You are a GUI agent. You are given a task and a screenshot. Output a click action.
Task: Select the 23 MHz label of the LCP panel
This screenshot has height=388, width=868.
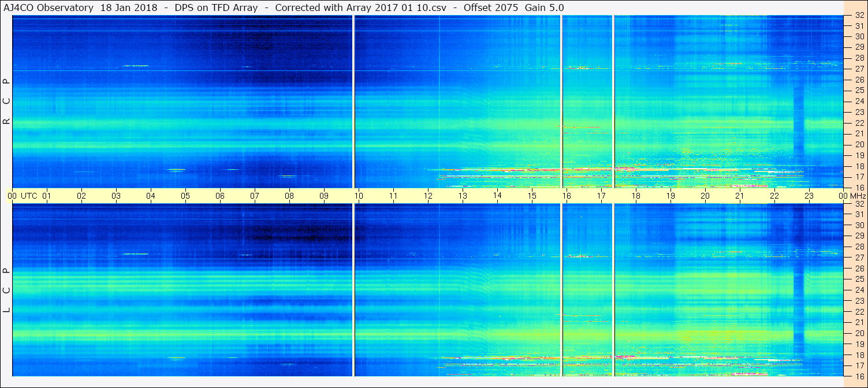point(859,301)
